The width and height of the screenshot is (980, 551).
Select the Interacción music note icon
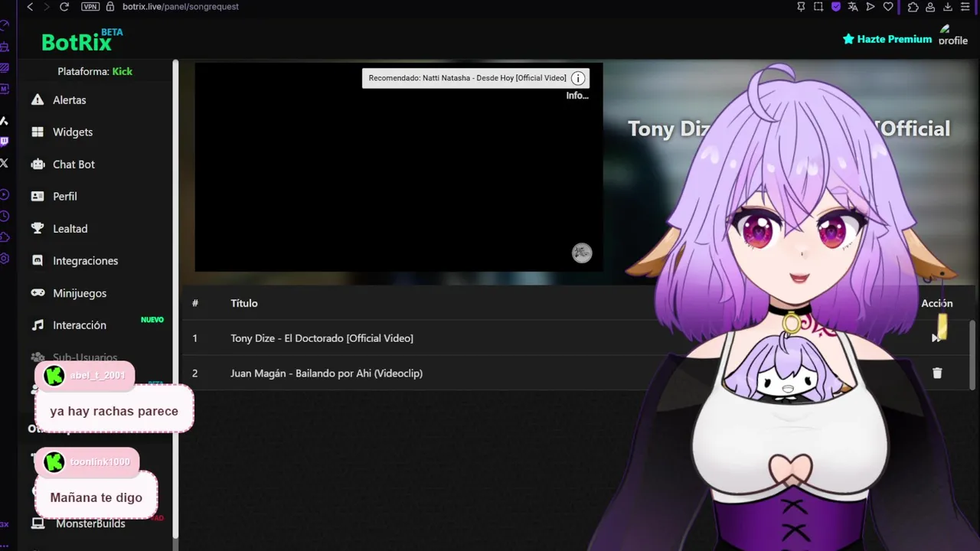click(38, 325)
